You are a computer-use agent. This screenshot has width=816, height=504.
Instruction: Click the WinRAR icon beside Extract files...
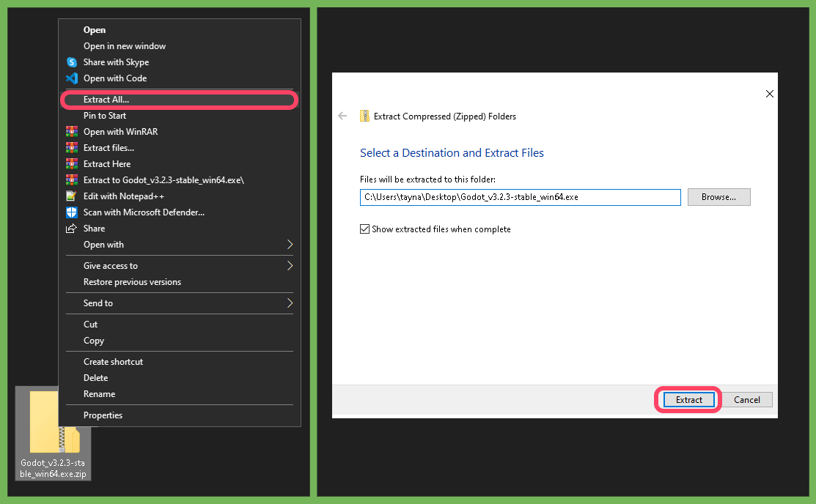(x=72, y=148)
